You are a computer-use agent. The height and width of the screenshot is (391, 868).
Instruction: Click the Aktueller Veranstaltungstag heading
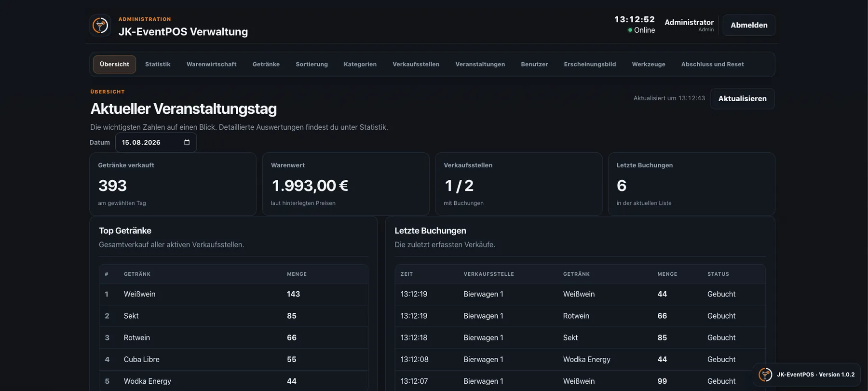click(183, 108)
